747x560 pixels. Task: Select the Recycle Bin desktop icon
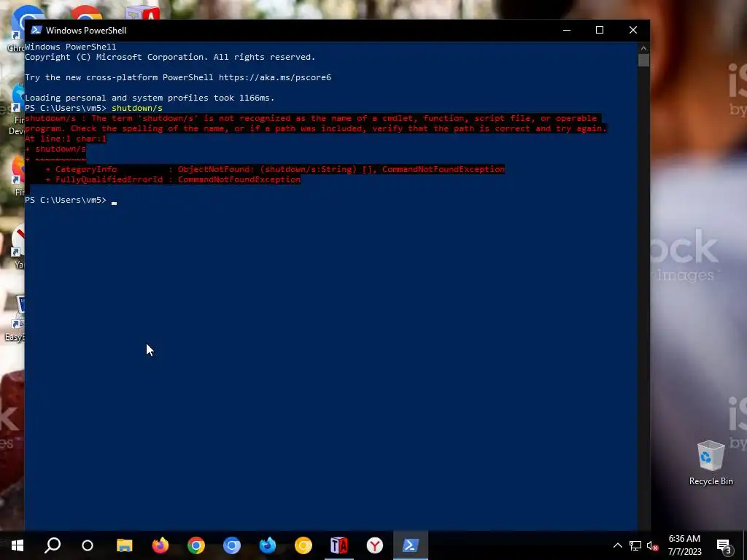(x=711, y=463)
